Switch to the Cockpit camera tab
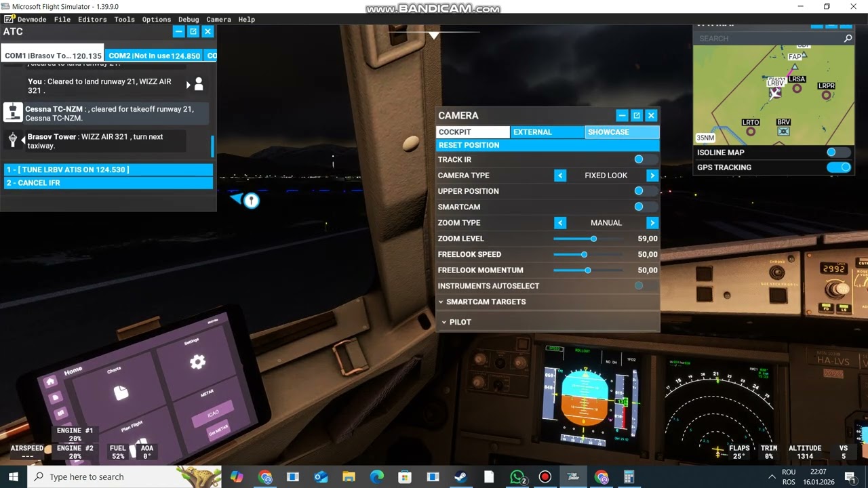This screenshot has width=868, height=488. pos(473,132)
